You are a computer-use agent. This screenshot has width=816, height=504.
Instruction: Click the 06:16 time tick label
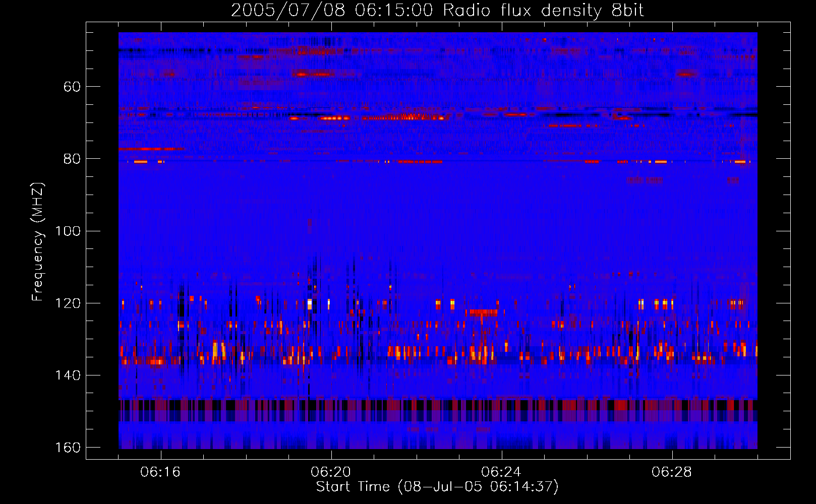click(x=160, y=472)
